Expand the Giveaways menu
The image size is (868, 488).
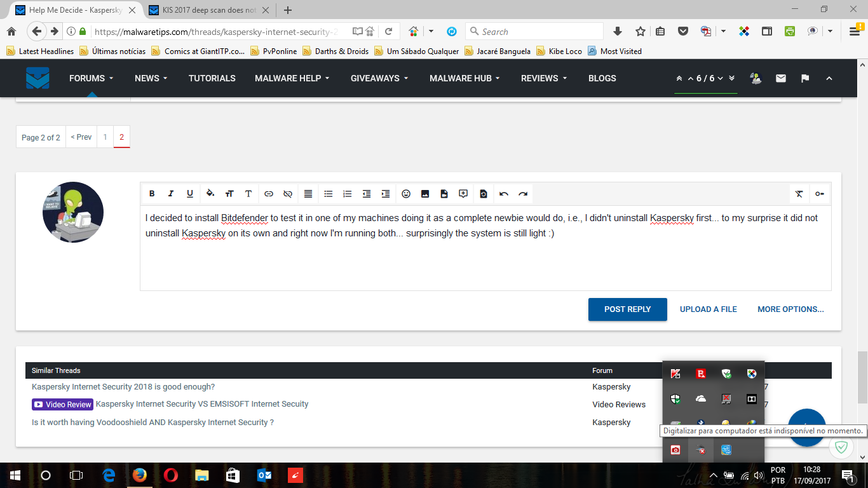(379, 78)
